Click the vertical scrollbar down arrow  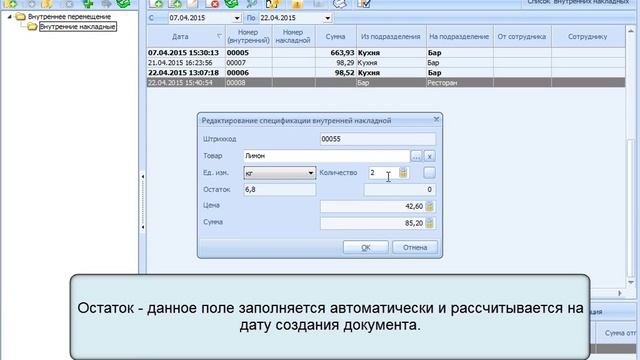click(631, 282)
